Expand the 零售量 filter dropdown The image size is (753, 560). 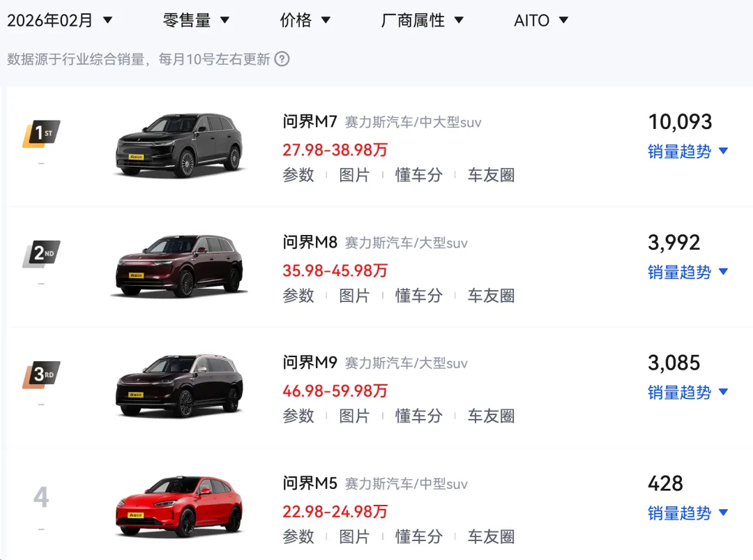[x=196, y=20]
